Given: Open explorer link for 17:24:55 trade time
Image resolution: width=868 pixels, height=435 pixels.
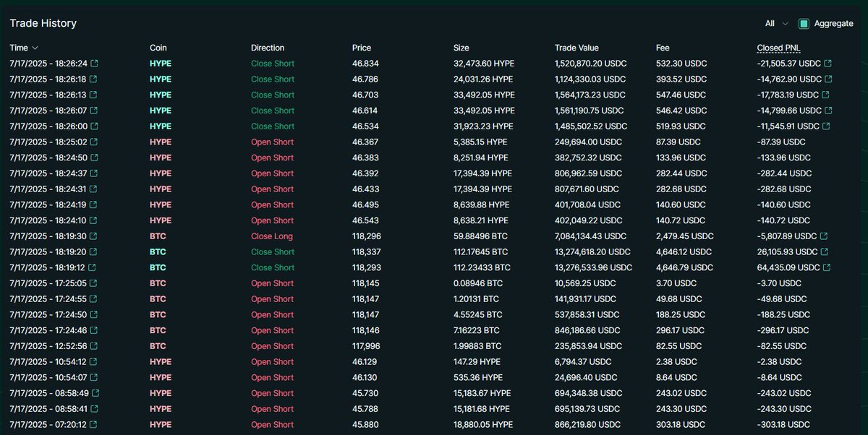Looking at the screenshot, I should pos(93,299).
